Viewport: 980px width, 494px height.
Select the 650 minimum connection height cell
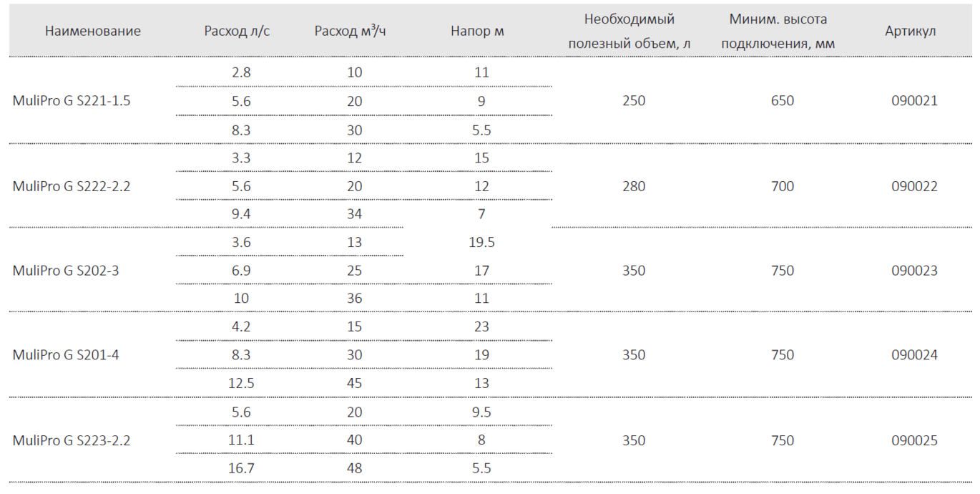[x=783, y=101]
